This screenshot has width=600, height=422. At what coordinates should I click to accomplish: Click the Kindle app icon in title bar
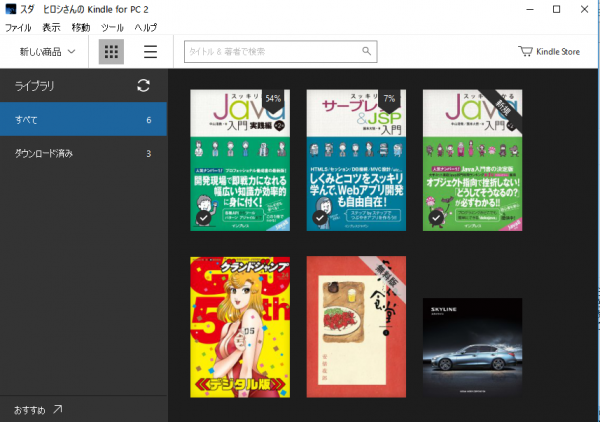coord(11,9)
